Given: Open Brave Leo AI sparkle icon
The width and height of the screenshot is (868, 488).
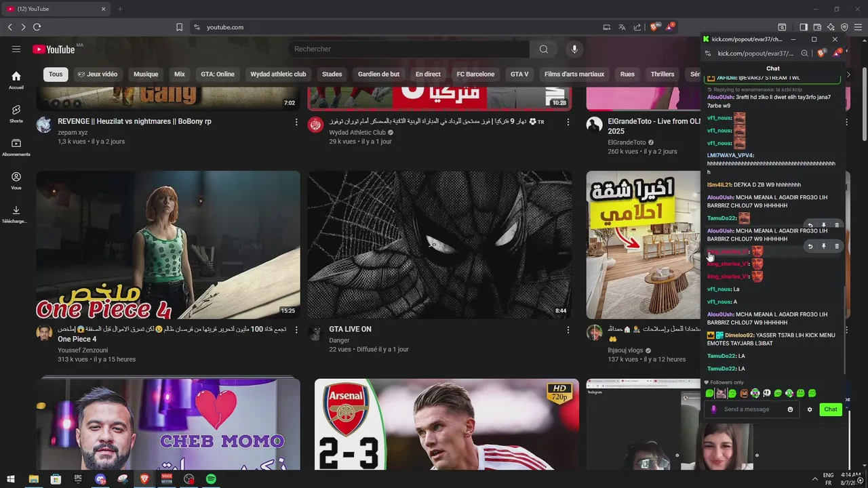Looking at the screenshot, I should [x=831, y=27].
